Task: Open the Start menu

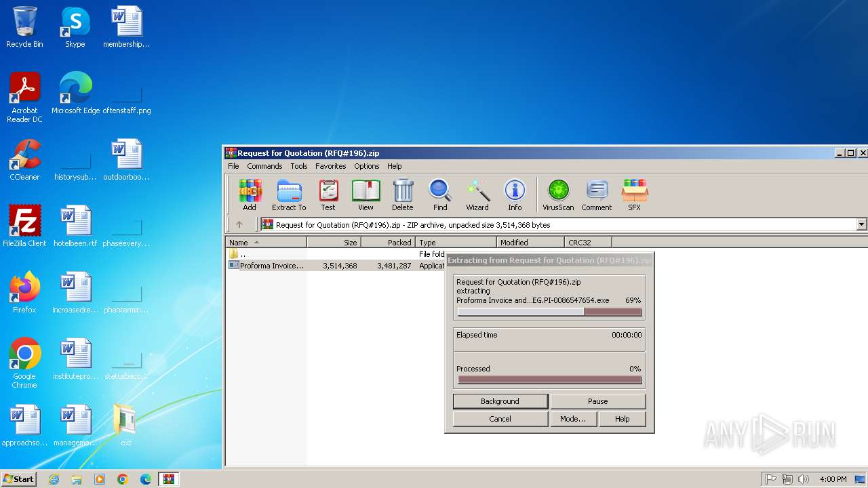Action: [x=18, y=479]
